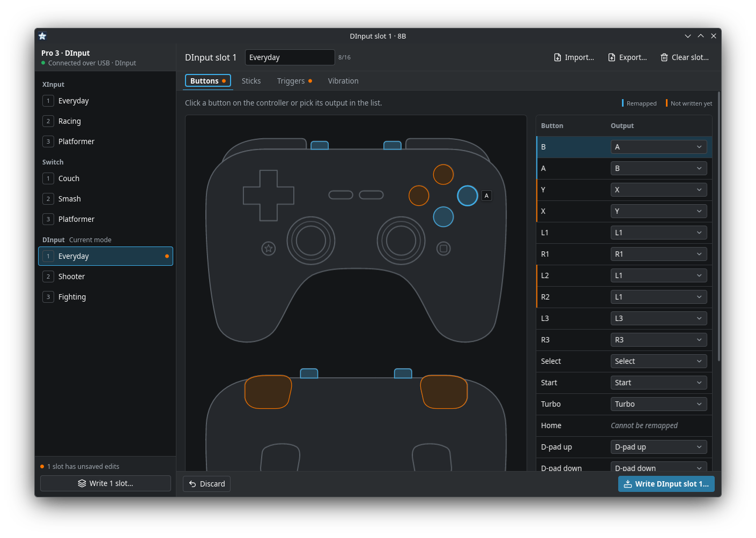Click the Export file icon

pos(612,57)
